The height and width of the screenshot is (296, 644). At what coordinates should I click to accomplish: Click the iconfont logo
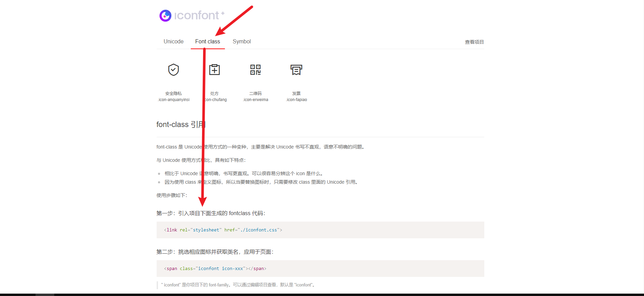click(192, 15)
